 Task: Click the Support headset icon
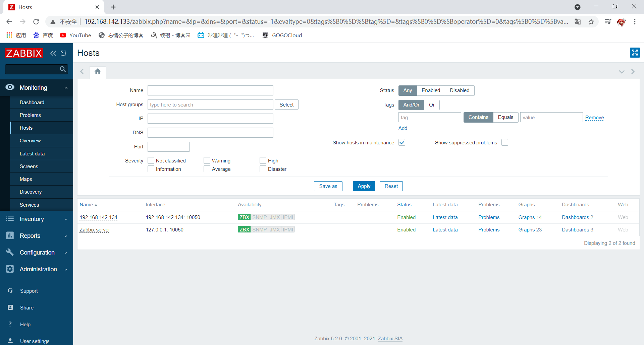point(10,291)
